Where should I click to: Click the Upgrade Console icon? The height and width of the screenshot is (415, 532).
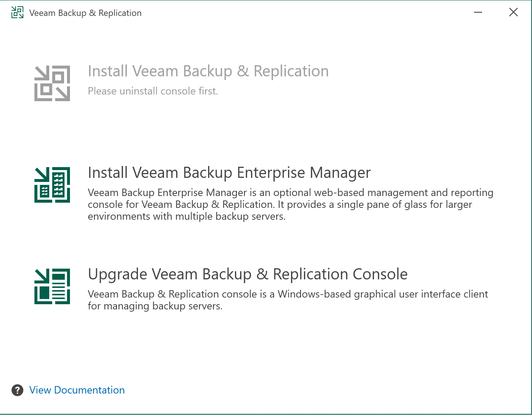[x=52, y=286]
